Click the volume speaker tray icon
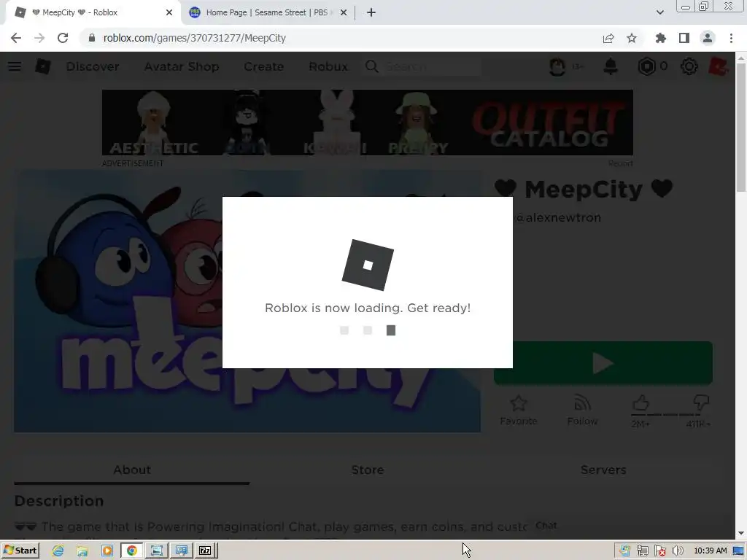Viewport: 747px width, 560px height. (x=678, y=551)
